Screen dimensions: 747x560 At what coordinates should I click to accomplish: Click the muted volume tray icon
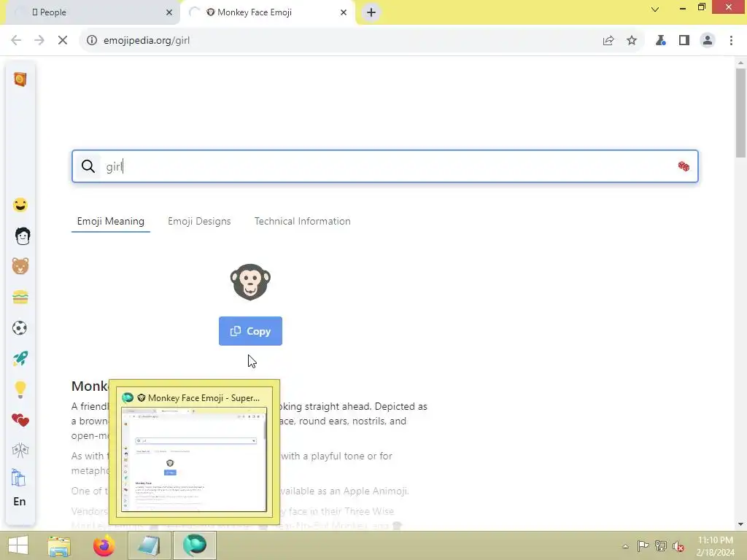click(x=678, y=546)
